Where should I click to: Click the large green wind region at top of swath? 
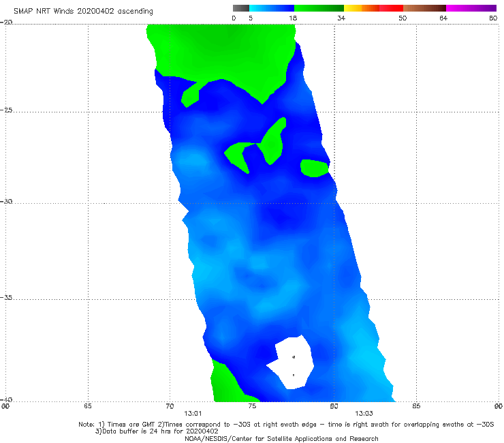tap(222, 55)
